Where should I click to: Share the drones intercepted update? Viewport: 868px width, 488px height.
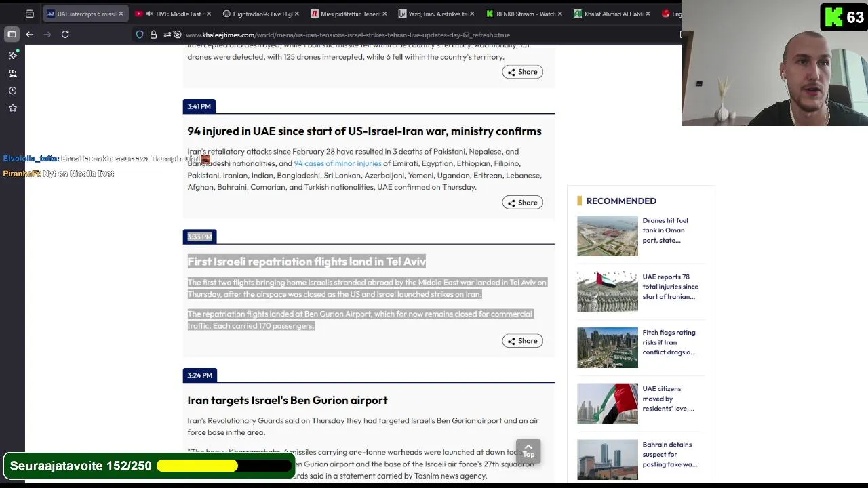pos(522,72)
